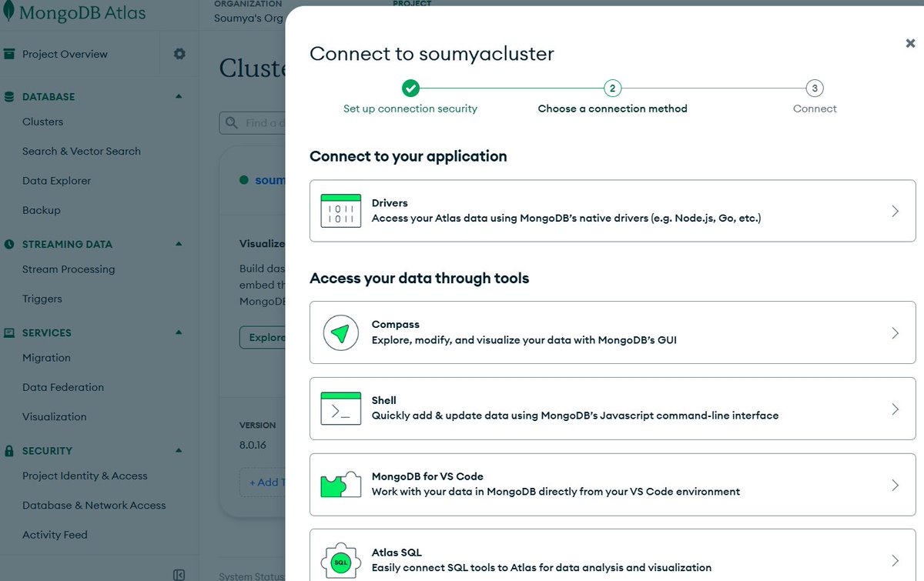Click the cluster search field
Image resolution: width=924 pixels, height=581 pixels.
pos(253,123)
